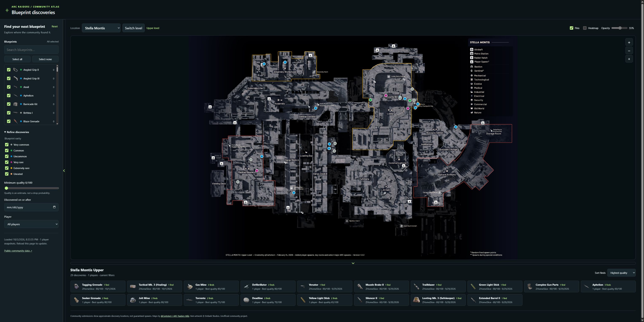Open the Public community data link
Viewport: 644px width, 322px height.
click(x=18, y=251)
